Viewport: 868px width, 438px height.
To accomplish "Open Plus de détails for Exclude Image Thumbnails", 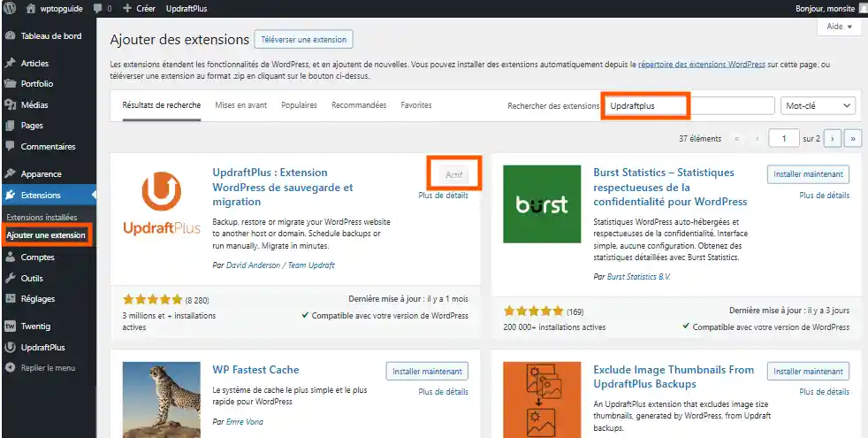I will pyautogui.click(x=825, y=391).
